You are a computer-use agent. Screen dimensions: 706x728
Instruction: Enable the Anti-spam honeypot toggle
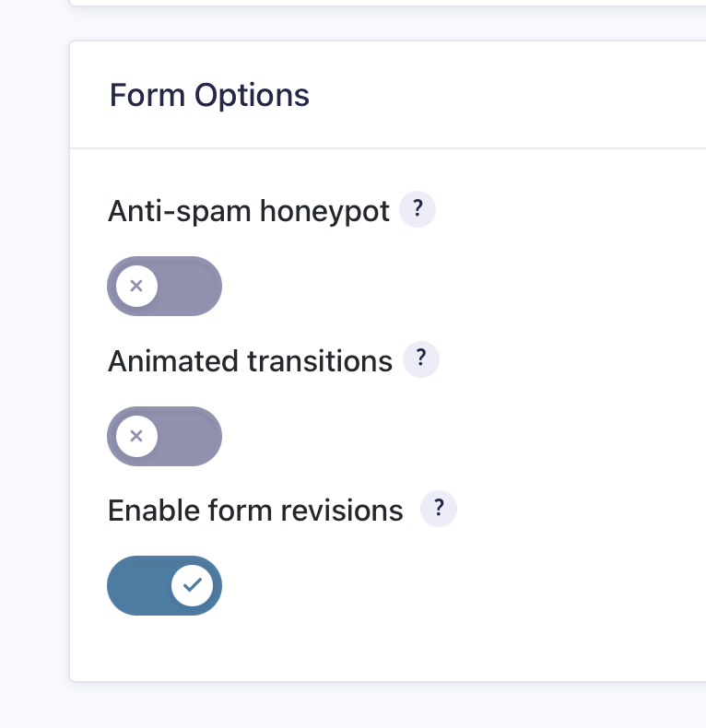(165, 286)
